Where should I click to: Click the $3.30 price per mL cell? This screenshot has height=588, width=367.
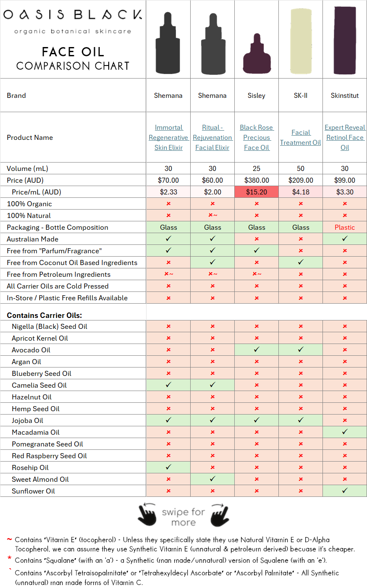coord(345,192)
